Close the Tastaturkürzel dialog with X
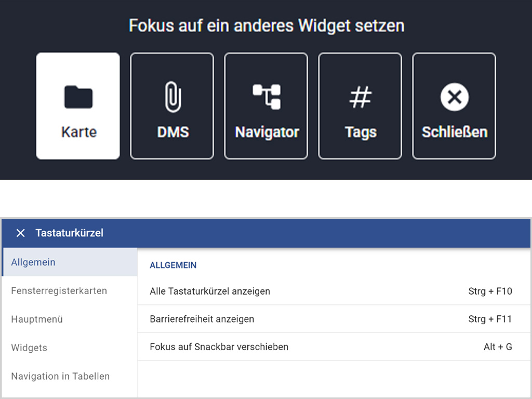532x399 pixels. coord(20,233)
